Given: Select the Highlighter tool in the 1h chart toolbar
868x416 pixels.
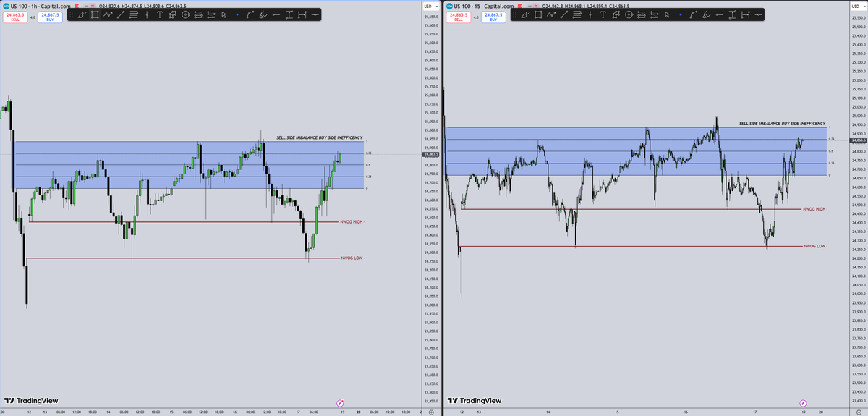Looking at the screenshot, I should tap(263, 14).
